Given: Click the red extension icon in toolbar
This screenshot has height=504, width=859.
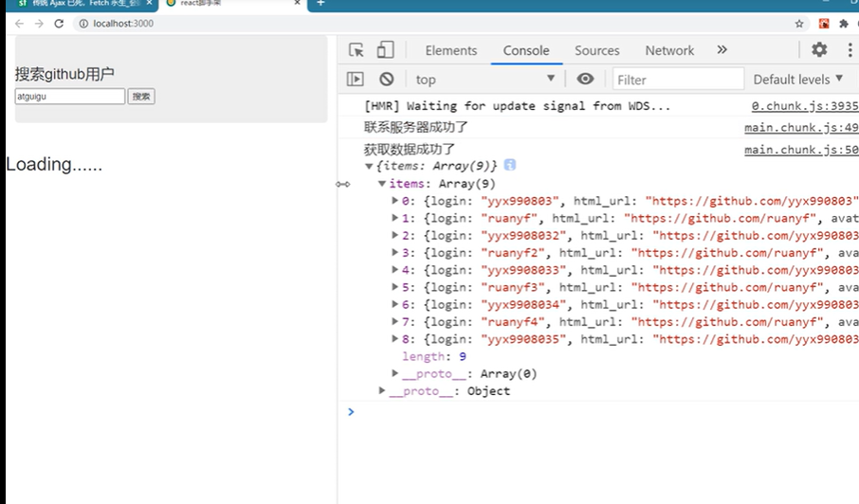Looking at the screenshot, I should tap(824, 24).
